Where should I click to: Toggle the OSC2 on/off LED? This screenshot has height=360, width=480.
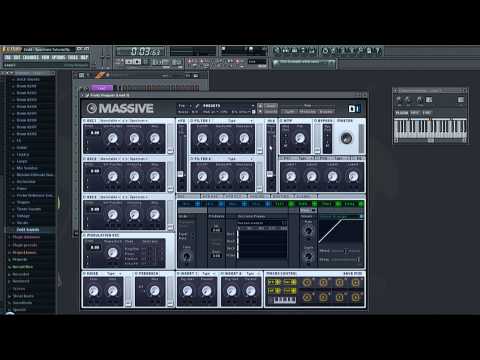click(x=85, y=159)
